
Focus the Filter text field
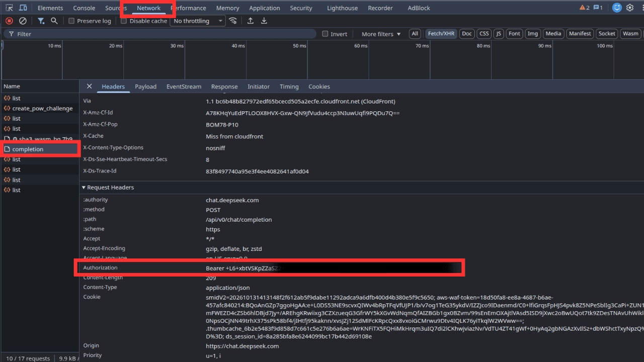coord(161,34)
